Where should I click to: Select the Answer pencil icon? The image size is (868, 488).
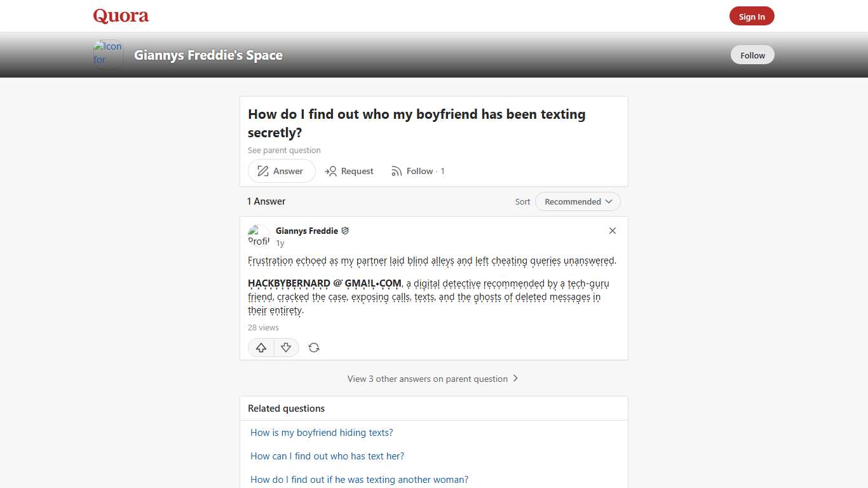point(262,171)
